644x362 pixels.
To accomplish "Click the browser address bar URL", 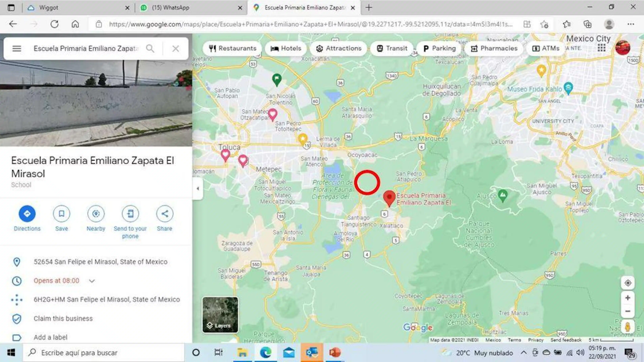I will tap(311, 24).
